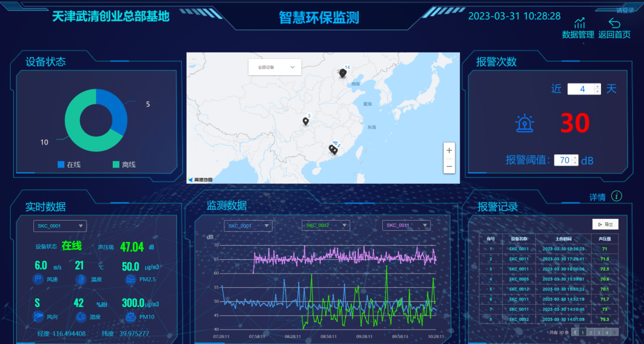Click timestamp 2023-03-30 18:36:23
644x344 pixels.
click(563, 249)
